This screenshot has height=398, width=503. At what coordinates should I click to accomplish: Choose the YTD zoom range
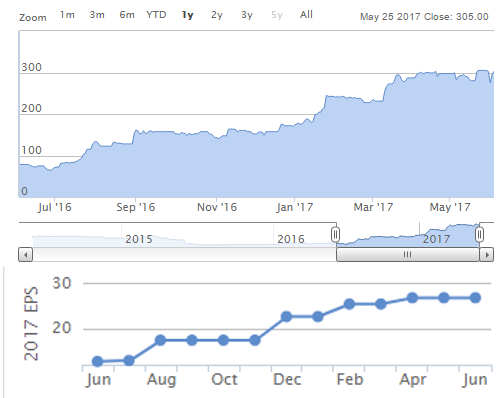click(156, 15)
